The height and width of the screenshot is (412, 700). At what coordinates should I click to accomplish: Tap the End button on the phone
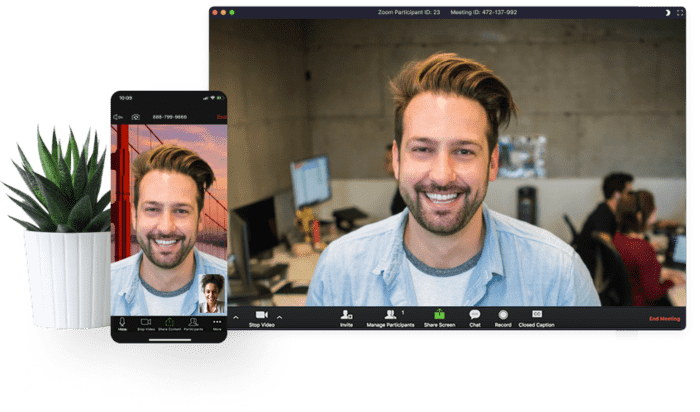221,117
